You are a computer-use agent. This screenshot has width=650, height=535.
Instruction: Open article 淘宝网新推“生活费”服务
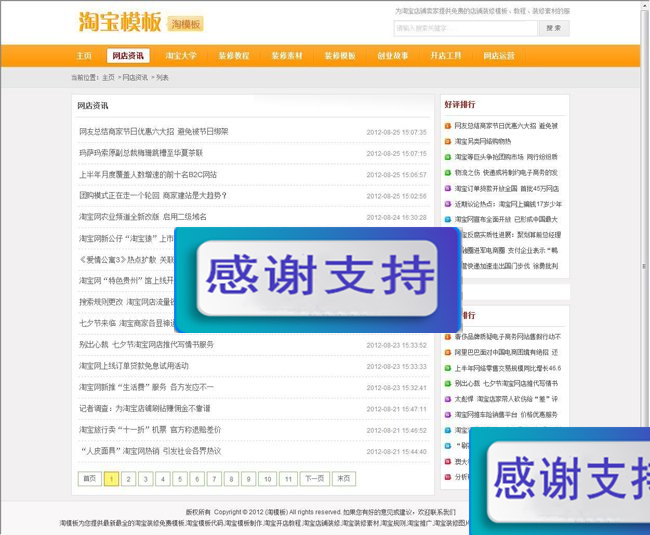(146, 387)
